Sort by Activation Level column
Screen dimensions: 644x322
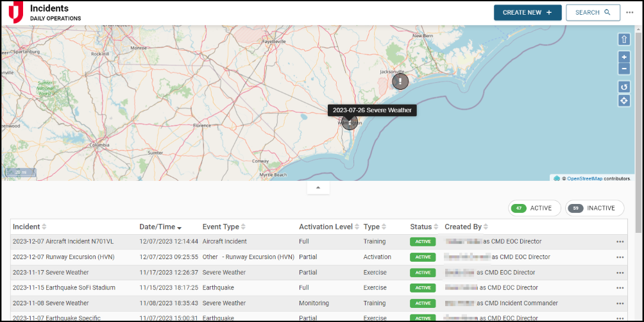(328, 227)
